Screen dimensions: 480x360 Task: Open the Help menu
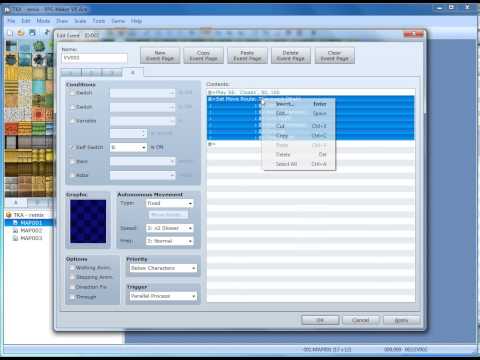pyautogui.click(x=136, y=21)
